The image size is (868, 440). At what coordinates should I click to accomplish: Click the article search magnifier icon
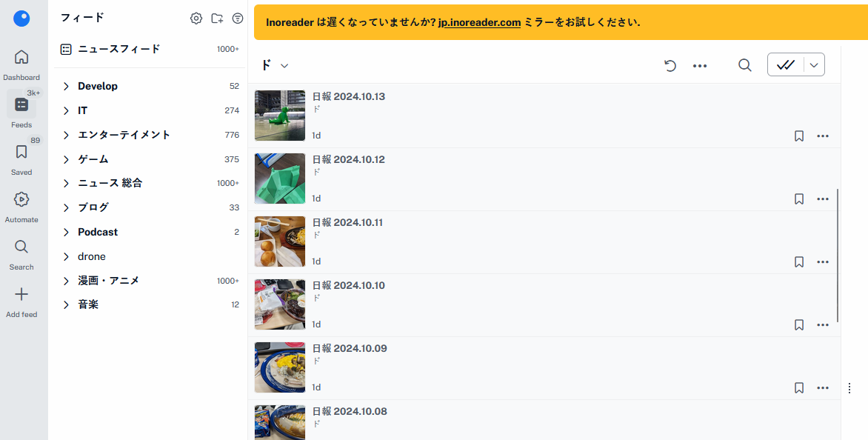744,65
